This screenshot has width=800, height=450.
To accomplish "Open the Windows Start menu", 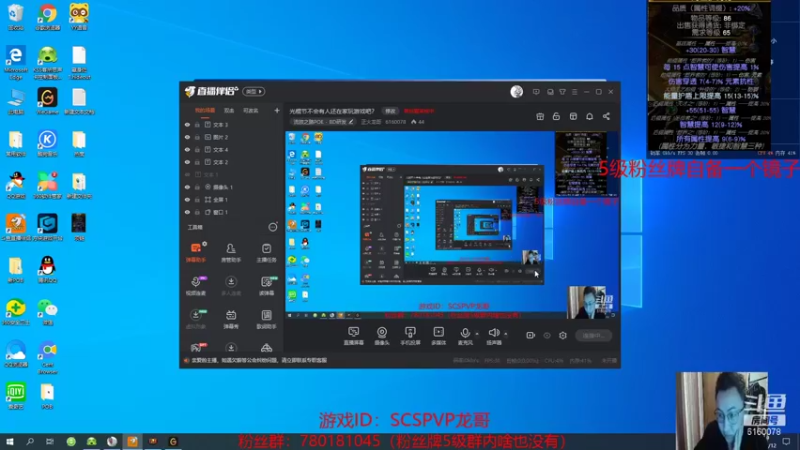I will pos(9,441).
